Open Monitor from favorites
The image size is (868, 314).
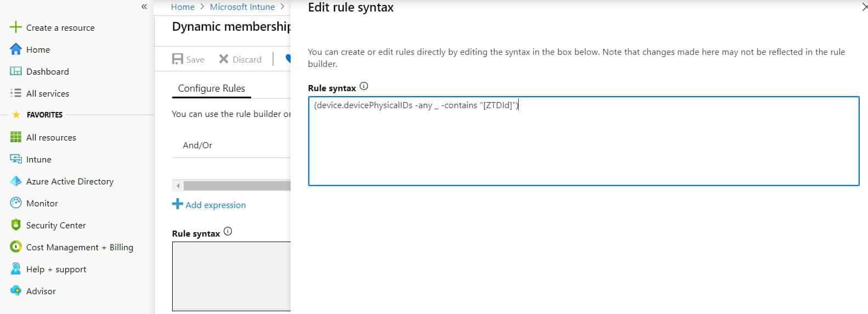click(42, 203)
